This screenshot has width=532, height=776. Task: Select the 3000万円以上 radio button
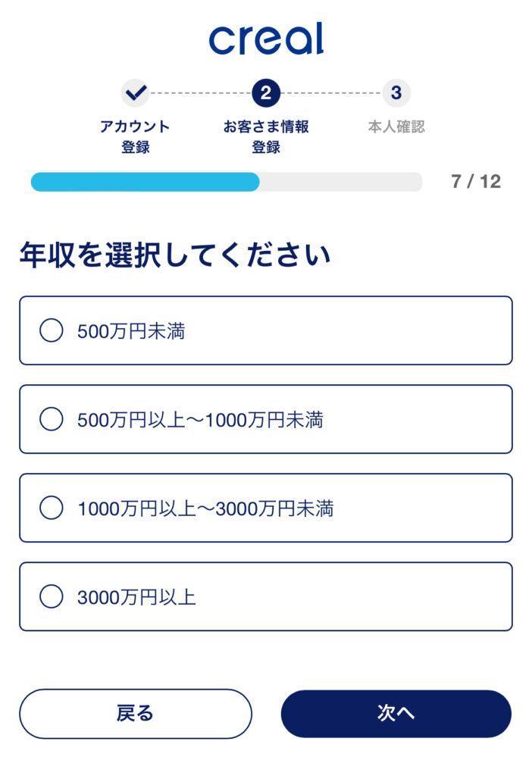(x=51, y=596)
